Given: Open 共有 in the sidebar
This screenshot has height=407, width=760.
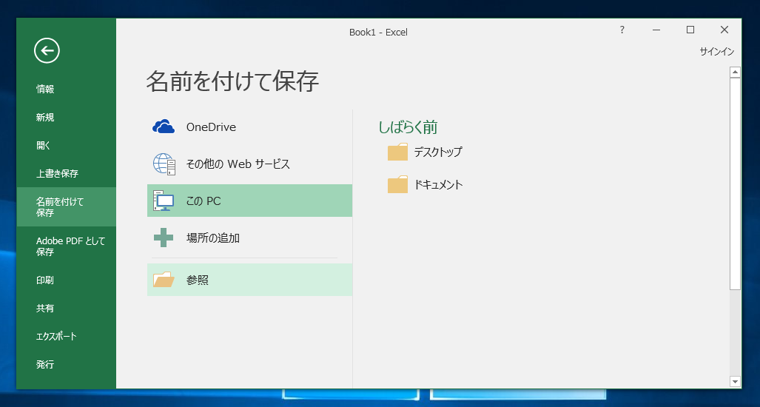Looking at the screenshot, I should (45, 308).
